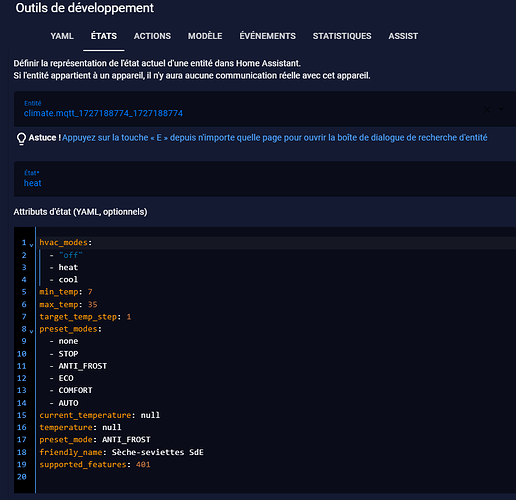Clear the entity field with X icon
The height and width of the screenshot is (500, 516).
click(487, 109)
